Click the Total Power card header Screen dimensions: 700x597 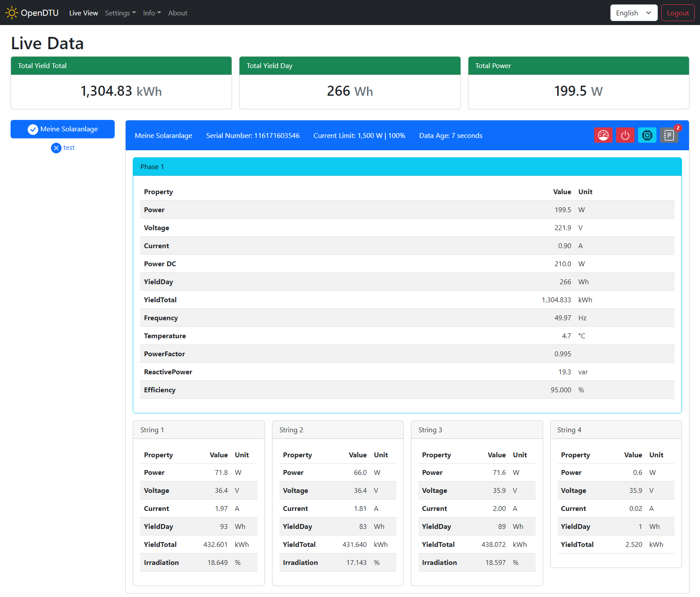(578, 66)
